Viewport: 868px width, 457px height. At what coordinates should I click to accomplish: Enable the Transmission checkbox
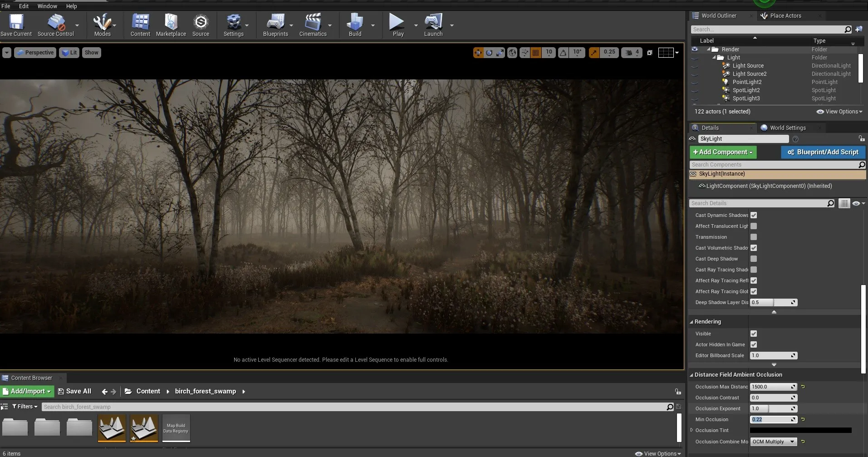pos(754,237)
